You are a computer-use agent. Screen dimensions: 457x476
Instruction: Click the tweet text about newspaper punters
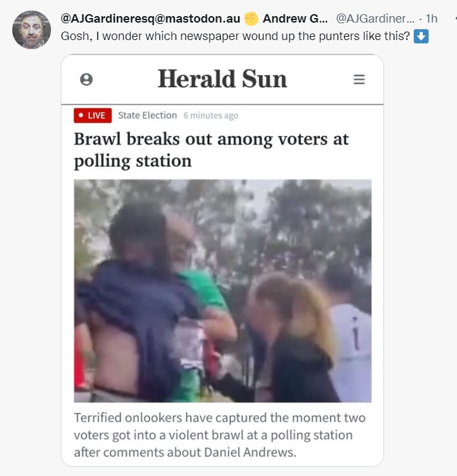[x=235, y=36]
